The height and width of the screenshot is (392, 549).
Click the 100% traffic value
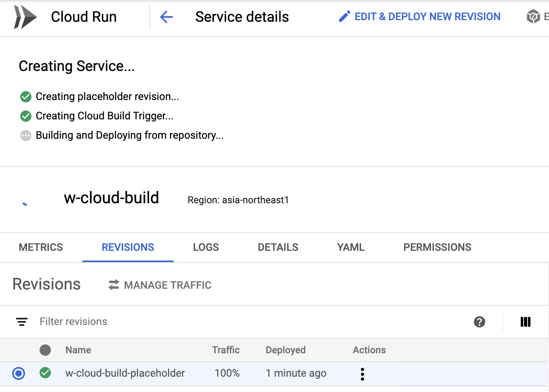[x=227, y=373]
